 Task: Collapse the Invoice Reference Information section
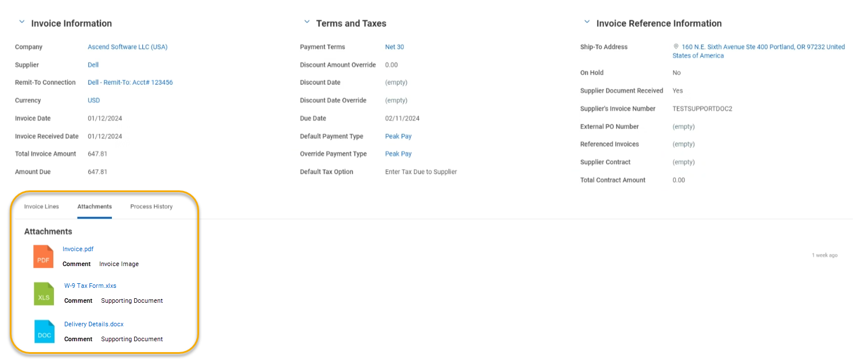point(587,22)
